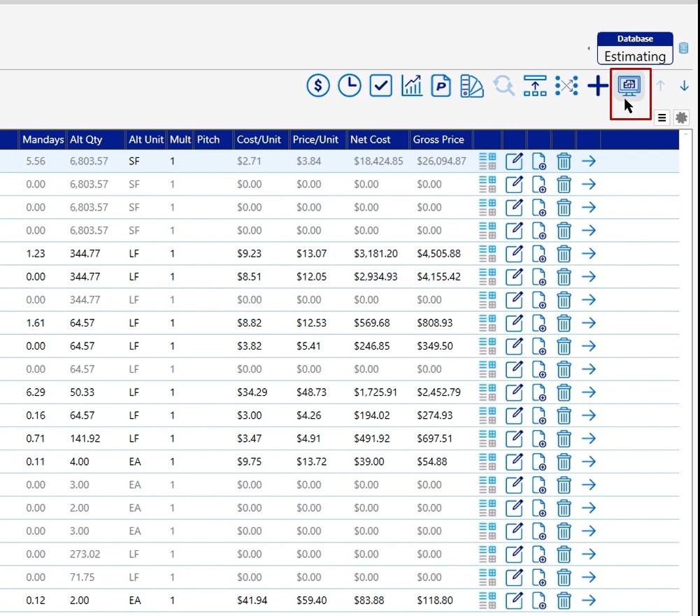This screenshot has height=616, width=700.
Task: Delete the row with gross price $4,505.88
Action: 564,254
